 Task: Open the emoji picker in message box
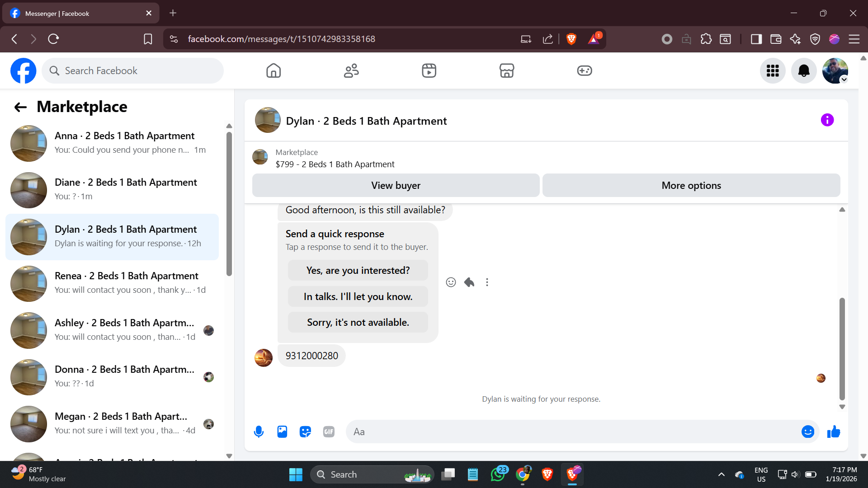click(x=807, y=432)
